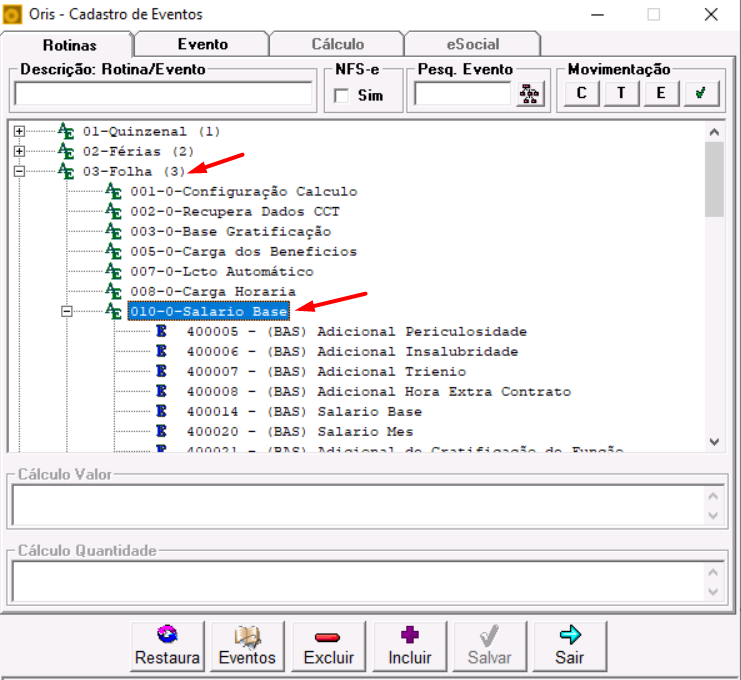Select 007-0-Lcto Automático item
Image resolution: width=741 pixels, height=680 pixels.
[222, 271]
